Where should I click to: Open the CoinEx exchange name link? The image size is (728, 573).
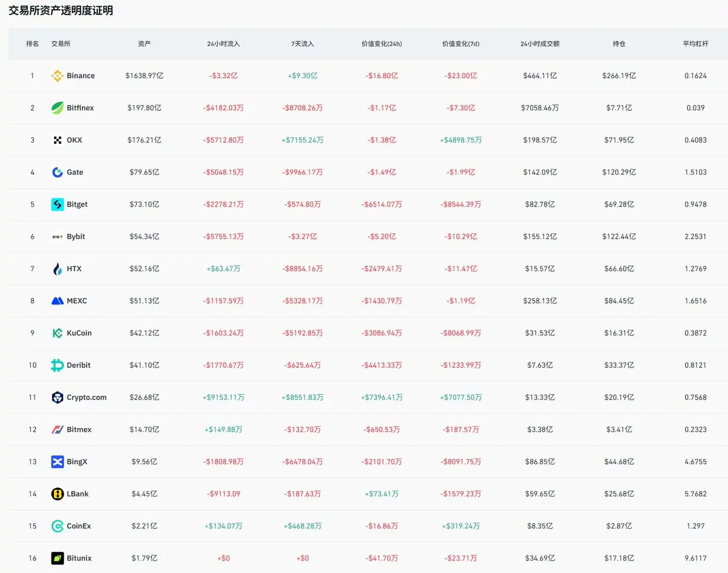coord(79,526)
